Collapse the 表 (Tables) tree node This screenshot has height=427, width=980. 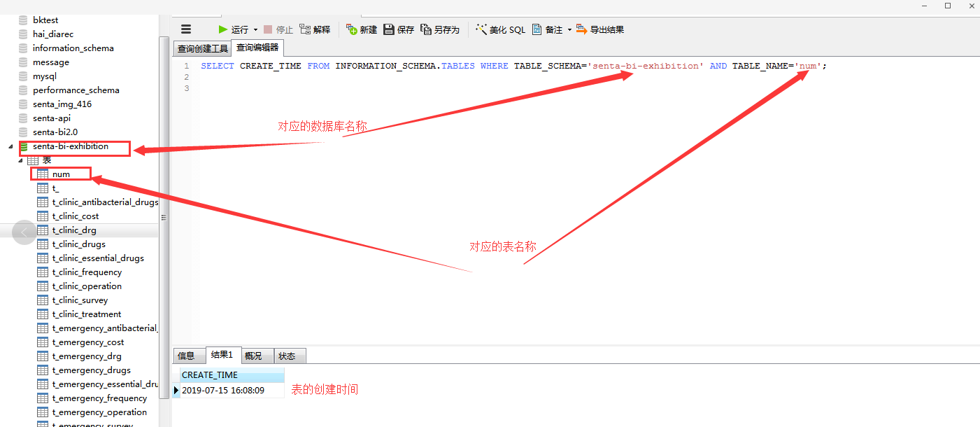(20, 161)
